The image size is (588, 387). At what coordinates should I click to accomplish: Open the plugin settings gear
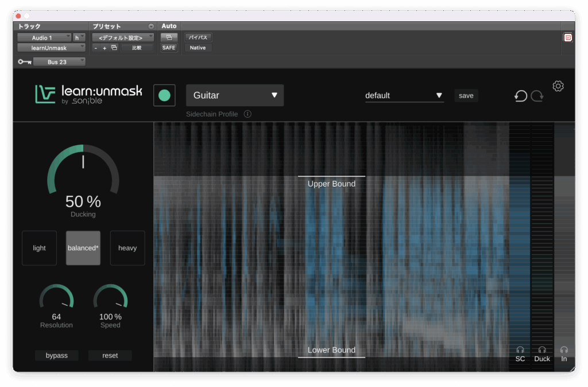pyautogui.click(x=558, y=86)
